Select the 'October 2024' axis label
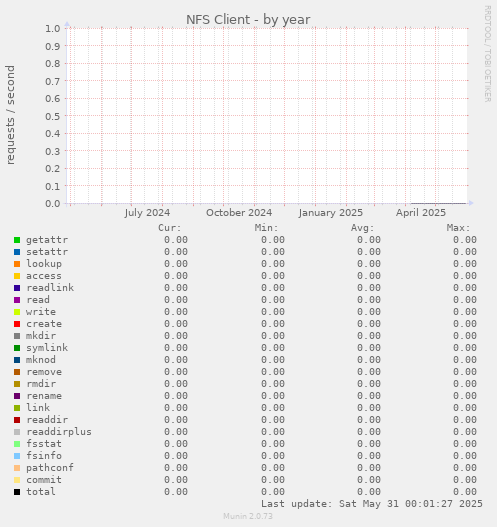The height and width of the screenshot is (527, 497). click(x=239, y=213)
